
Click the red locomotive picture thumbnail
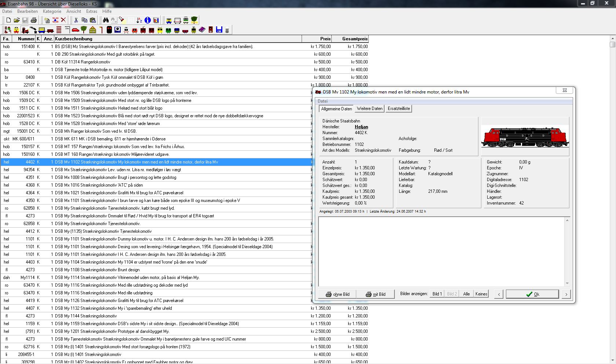[x=525, y=137]
